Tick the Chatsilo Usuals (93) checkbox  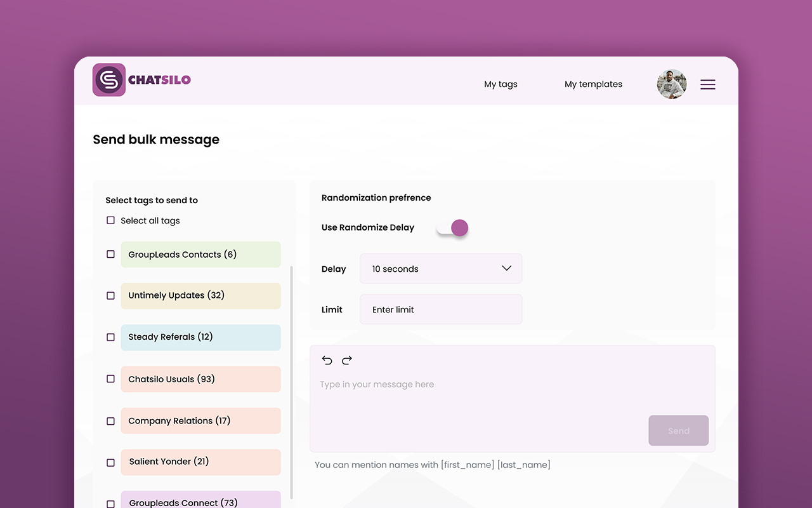110,378
